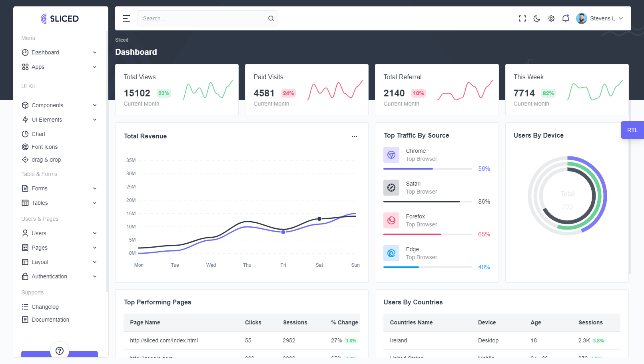Image resolution: width=644 pixels, height=364 pixels.
Task: Toggle dark mode with the moon icon
Action: [x=536, y=18]
